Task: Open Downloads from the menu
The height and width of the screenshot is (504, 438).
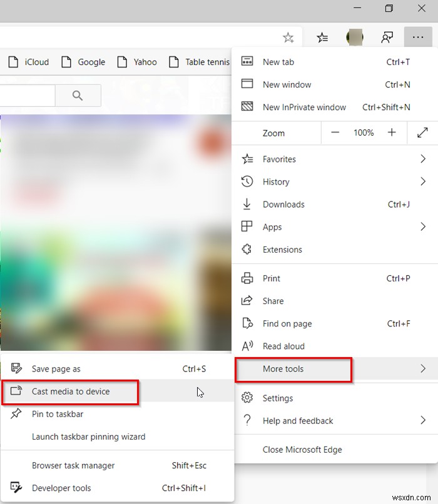Action: (x=335, y=204)
